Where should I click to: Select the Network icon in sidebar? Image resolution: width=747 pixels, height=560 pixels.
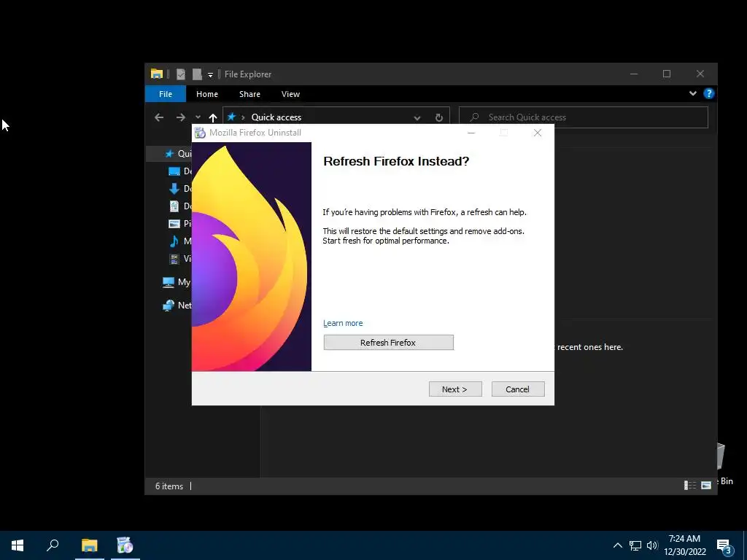click(169, 306)
